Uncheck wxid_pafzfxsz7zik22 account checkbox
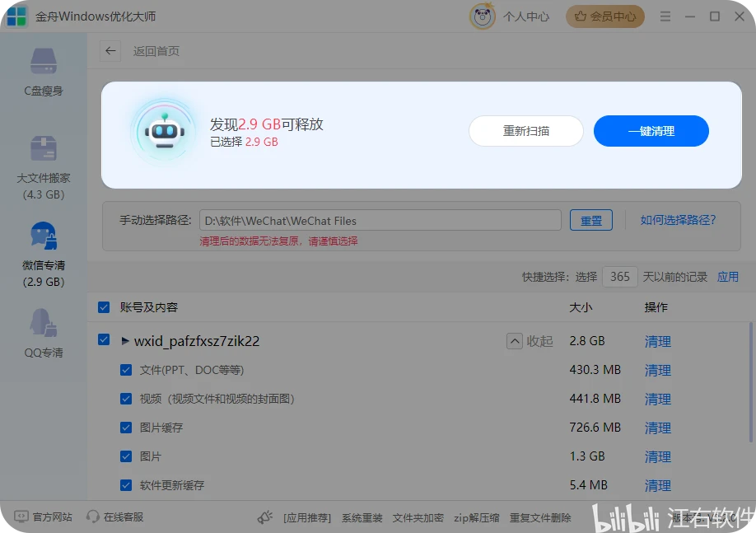 click(x=104, y=339)
